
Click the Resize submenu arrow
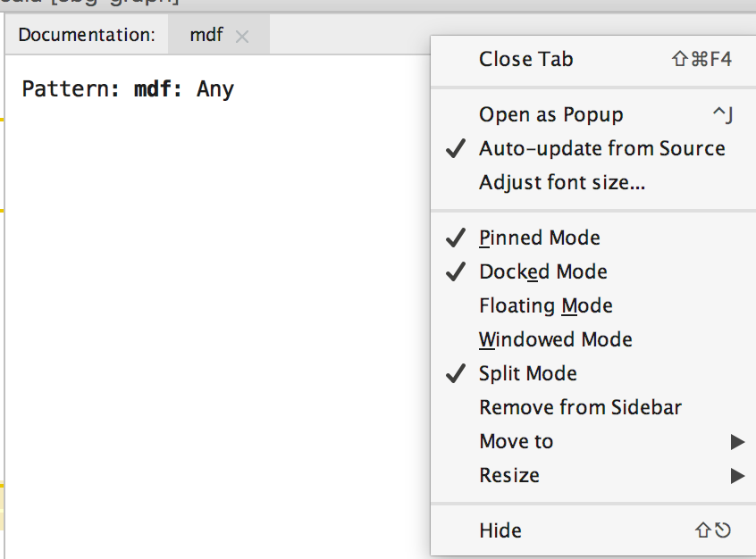(737, 476)
